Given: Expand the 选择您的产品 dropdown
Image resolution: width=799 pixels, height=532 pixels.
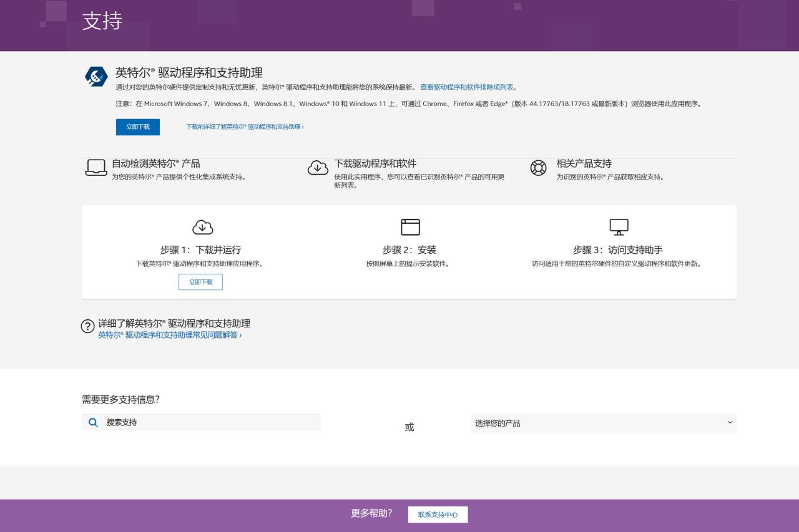Looking at the screenshot, I should coord(604,423).
